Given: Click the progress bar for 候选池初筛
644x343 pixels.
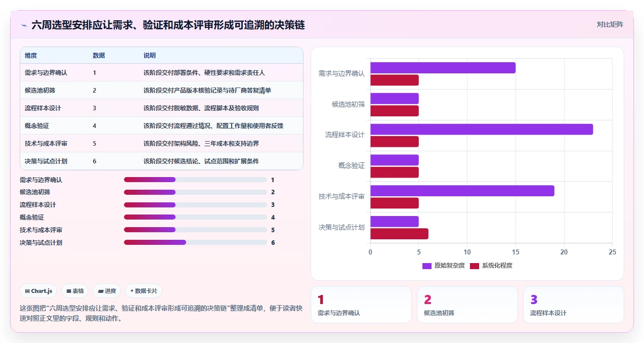Looking at the screenshot, I should tap(195, 192).
